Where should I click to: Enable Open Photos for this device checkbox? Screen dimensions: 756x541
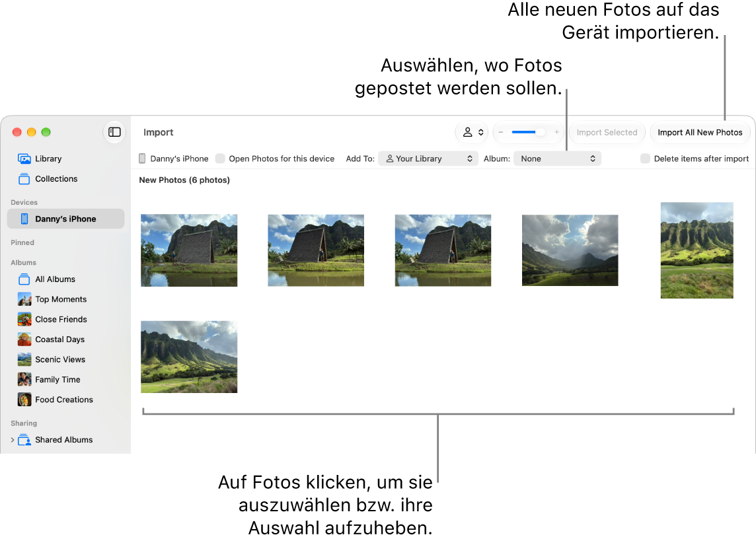coord(220,159)
